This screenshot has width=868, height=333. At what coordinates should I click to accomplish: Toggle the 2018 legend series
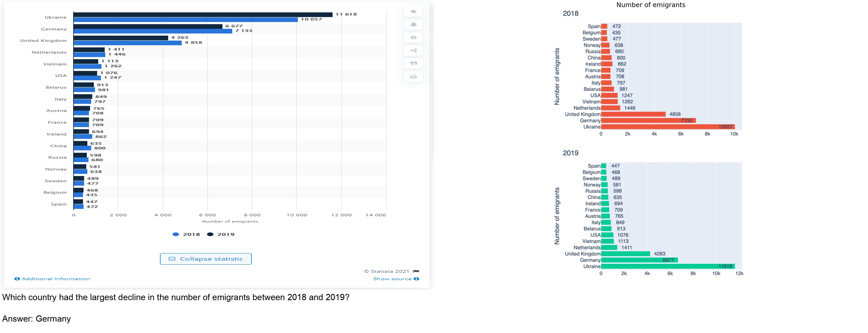coord(186,234)
